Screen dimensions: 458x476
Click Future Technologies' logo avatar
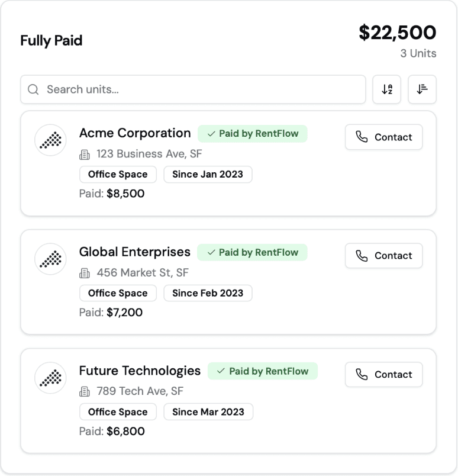coord(50,378)
